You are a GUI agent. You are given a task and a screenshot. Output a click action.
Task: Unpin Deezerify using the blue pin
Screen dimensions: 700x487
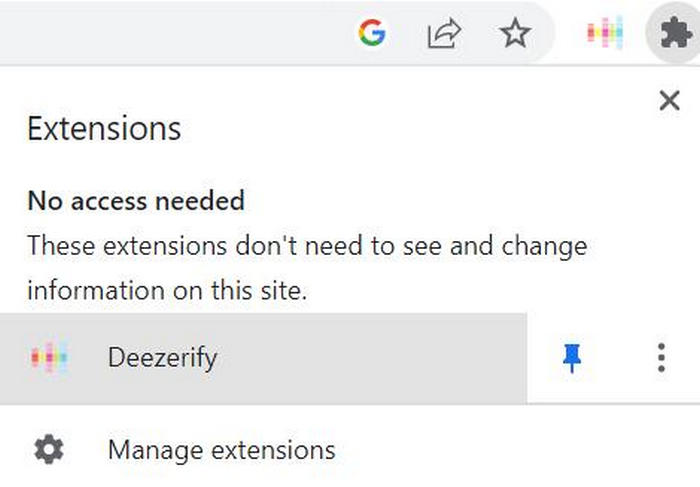coord(572,358)
